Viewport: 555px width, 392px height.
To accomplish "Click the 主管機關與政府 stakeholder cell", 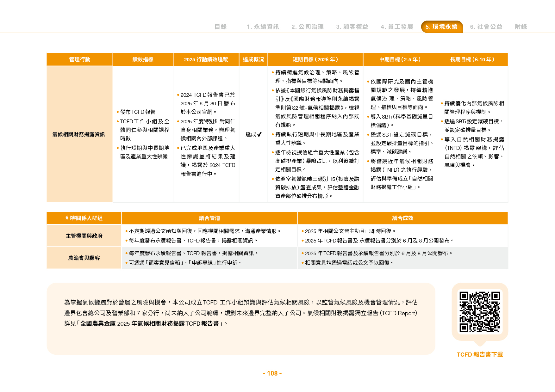I will pos(84,236).
